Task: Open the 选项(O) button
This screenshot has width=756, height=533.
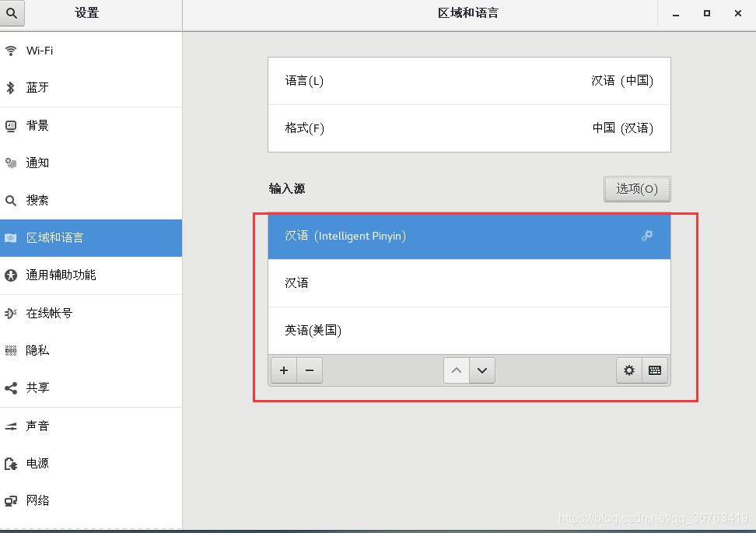Action: pos(637,188)
